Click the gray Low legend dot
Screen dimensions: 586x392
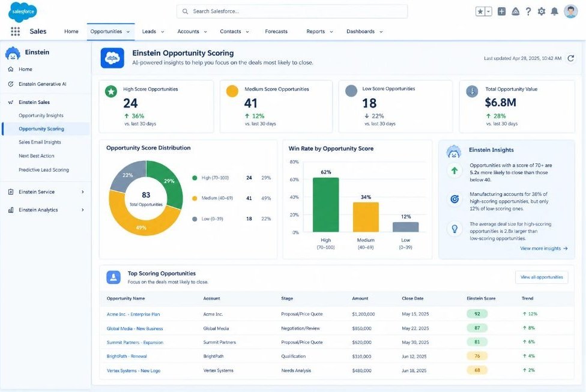pyautogui.click(x=195, y=219)
